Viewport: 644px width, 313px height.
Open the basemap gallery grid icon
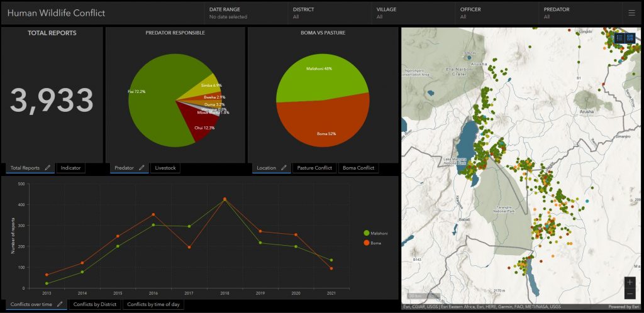[x=630, y=38]
